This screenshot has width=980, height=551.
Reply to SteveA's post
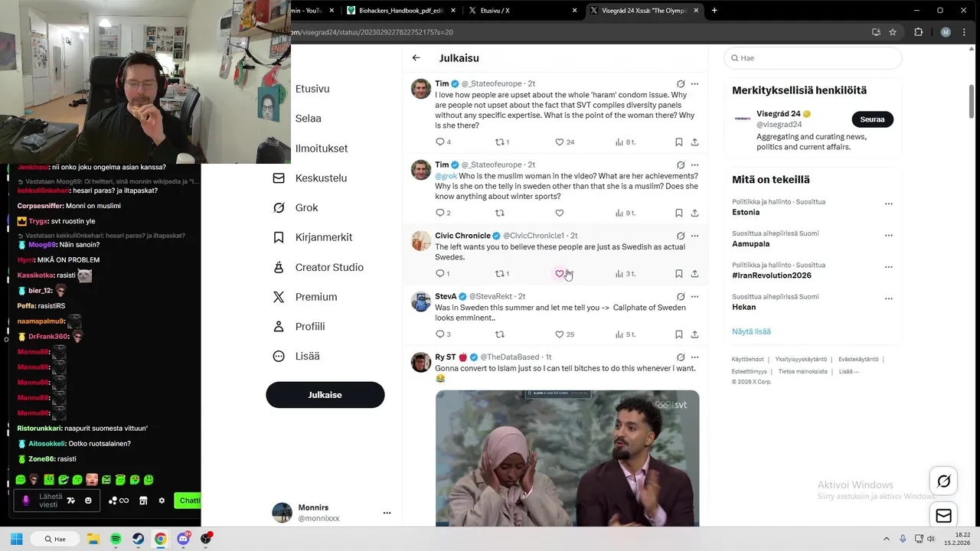[443, 334]
